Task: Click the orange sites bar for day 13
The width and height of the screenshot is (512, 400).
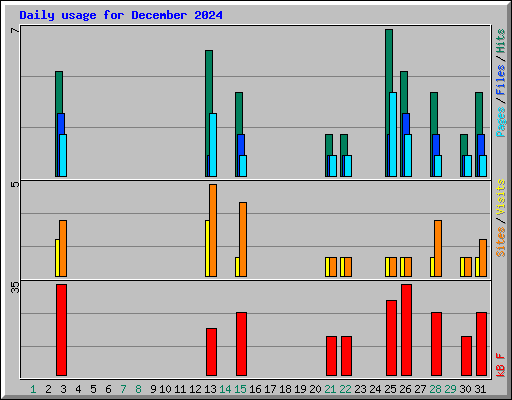Action: coord(213,230)
